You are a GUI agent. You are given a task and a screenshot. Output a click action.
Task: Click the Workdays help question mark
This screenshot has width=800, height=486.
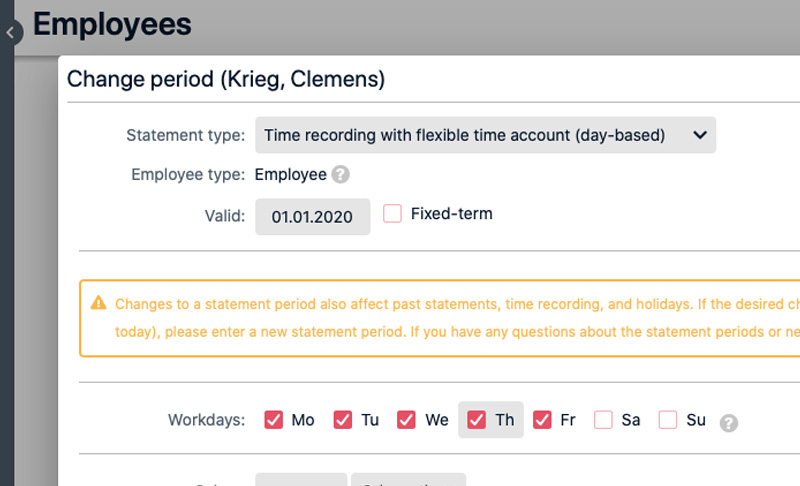click(729, 422)
